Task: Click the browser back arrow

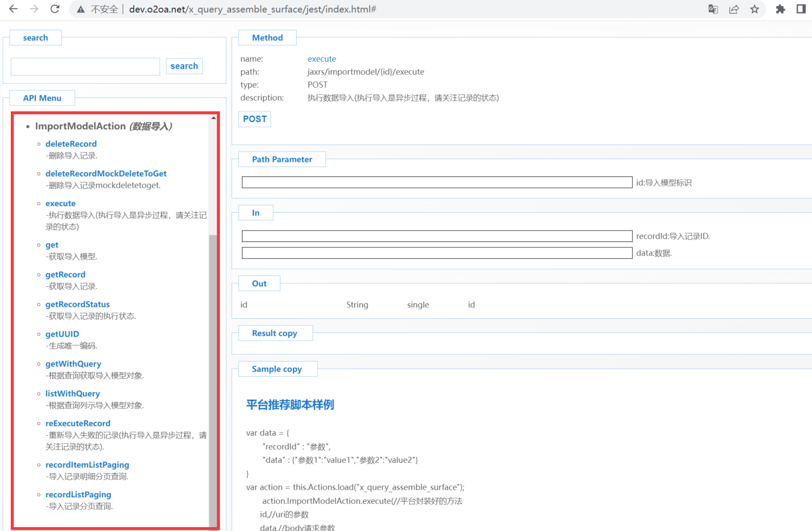Action: 14,9
